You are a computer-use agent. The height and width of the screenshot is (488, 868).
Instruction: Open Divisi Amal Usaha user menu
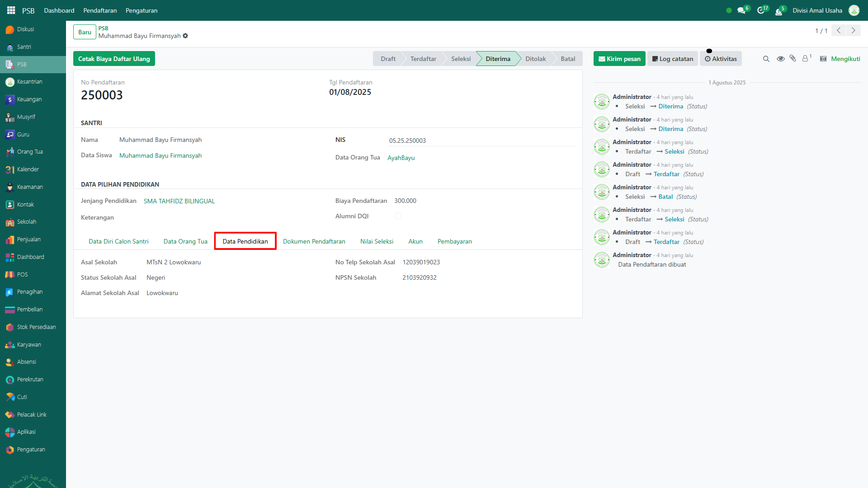[817, 10]
